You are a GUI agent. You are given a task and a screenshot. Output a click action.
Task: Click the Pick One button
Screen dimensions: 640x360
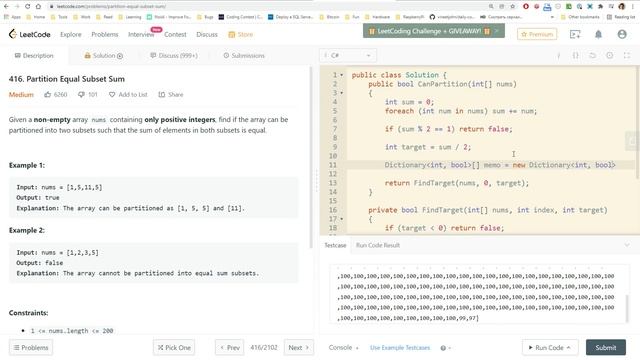tap(174, 348)
